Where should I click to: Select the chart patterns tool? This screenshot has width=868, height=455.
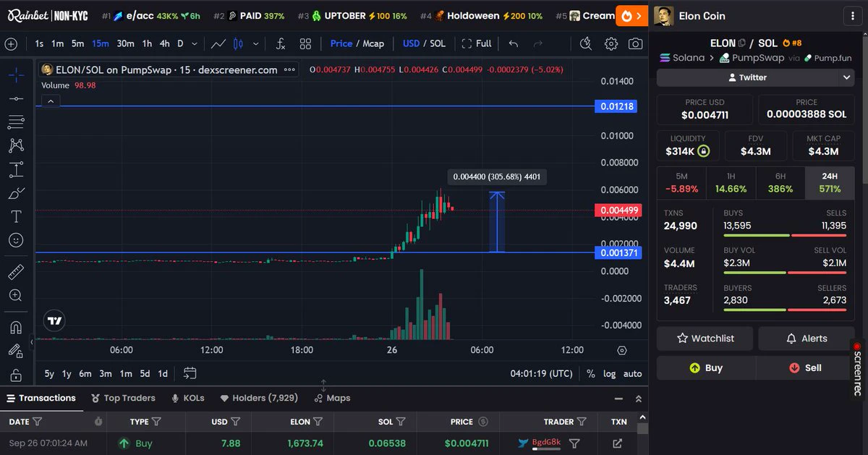(16, 146)
